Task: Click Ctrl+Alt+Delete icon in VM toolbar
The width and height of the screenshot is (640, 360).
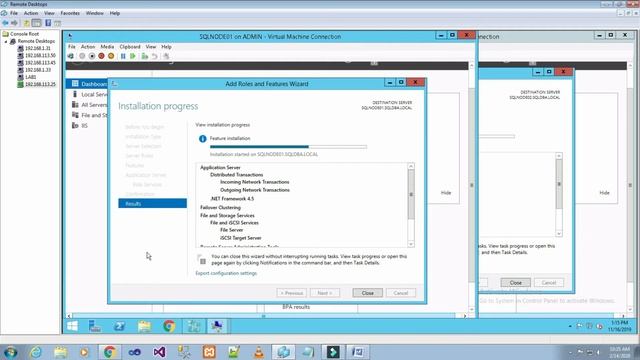Action: (x=71, y=56)
